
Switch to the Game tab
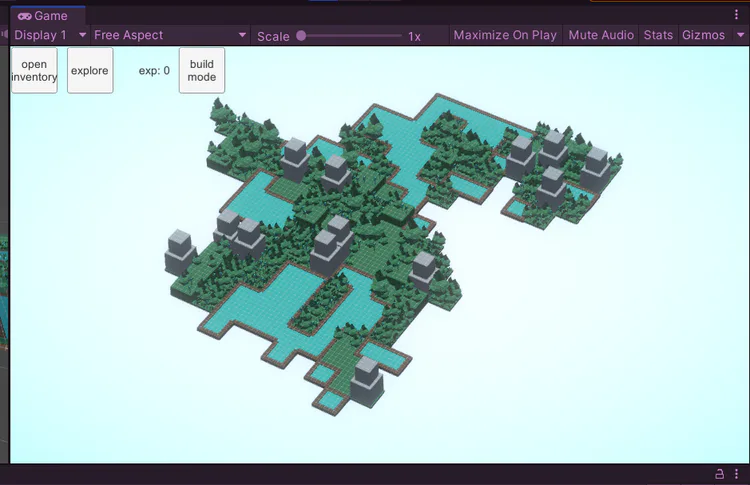(x=47, y=16)
